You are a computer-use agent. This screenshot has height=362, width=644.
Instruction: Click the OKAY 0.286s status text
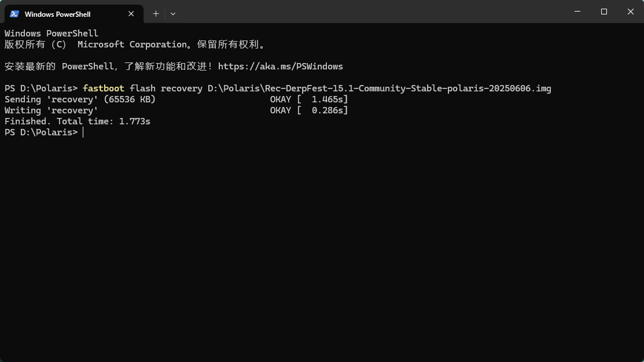click(x=309, y=110)
